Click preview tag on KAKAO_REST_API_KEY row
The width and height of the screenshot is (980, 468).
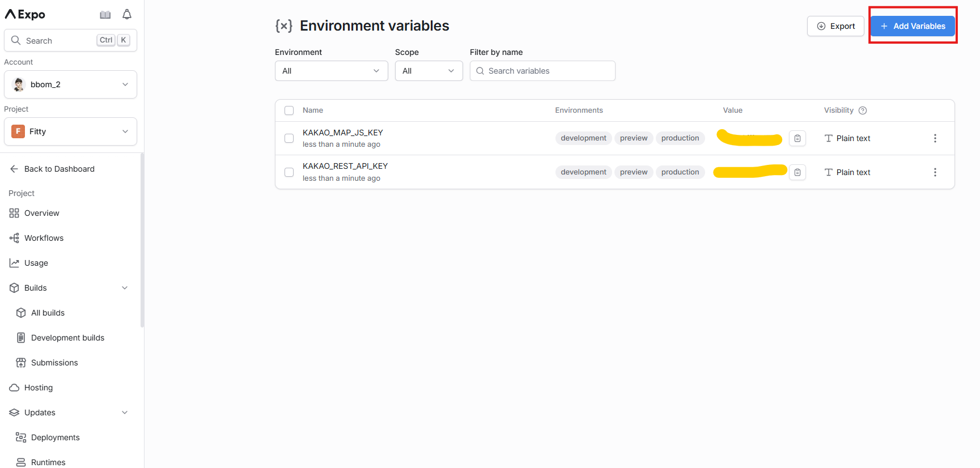click(634, 172)
